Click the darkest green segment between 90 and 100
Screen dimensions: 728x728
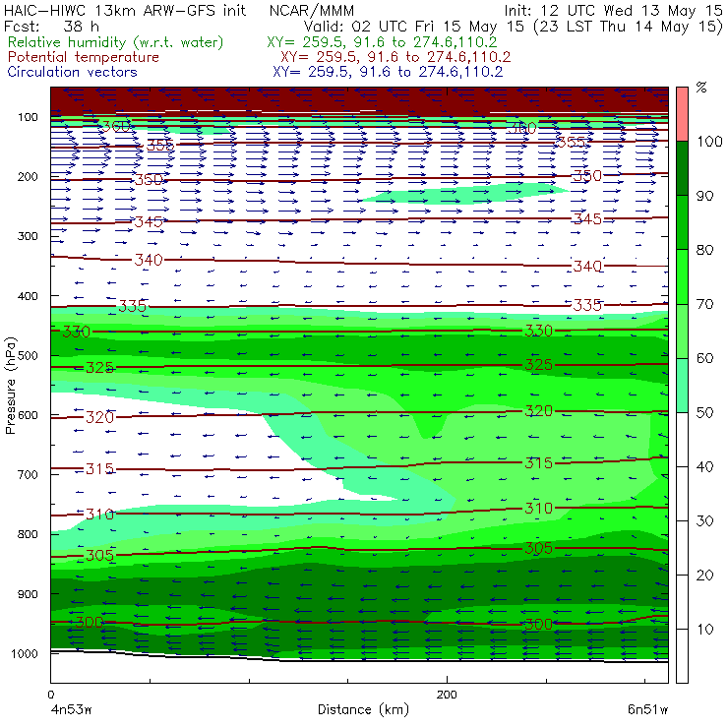pos(682,168)
